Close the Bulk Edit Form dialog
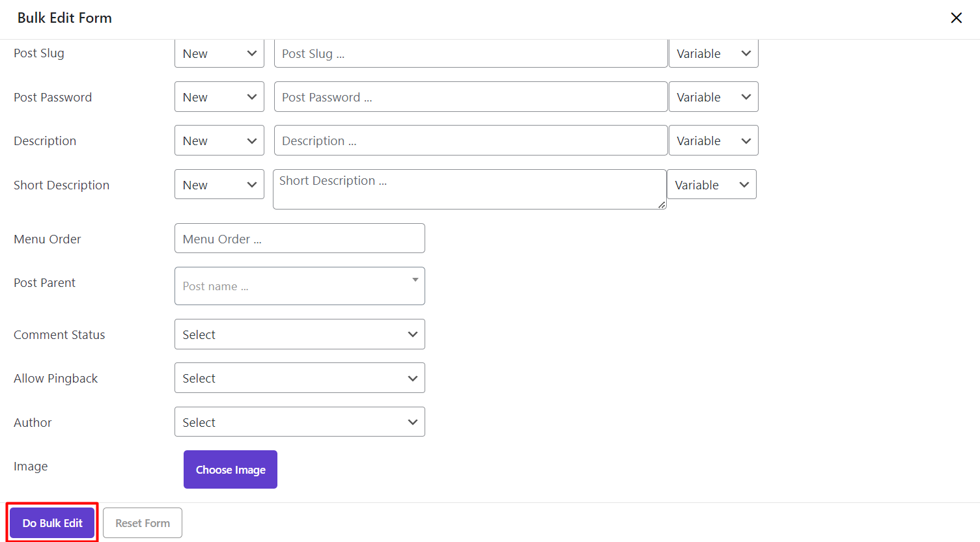Image resolution: width=980 pixels, height=542 pixels. click(x=956, y=18)
